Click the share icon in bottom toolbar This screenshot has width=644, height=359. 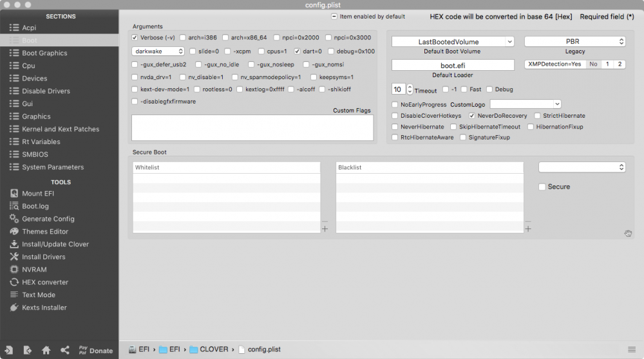65,350
